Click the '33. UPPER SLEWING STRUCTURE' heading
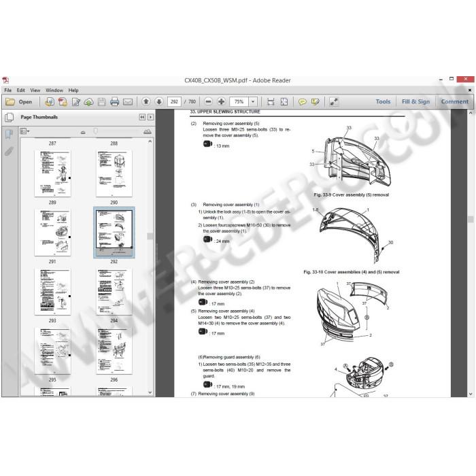The image size is (476, 476). coord(225,112)
